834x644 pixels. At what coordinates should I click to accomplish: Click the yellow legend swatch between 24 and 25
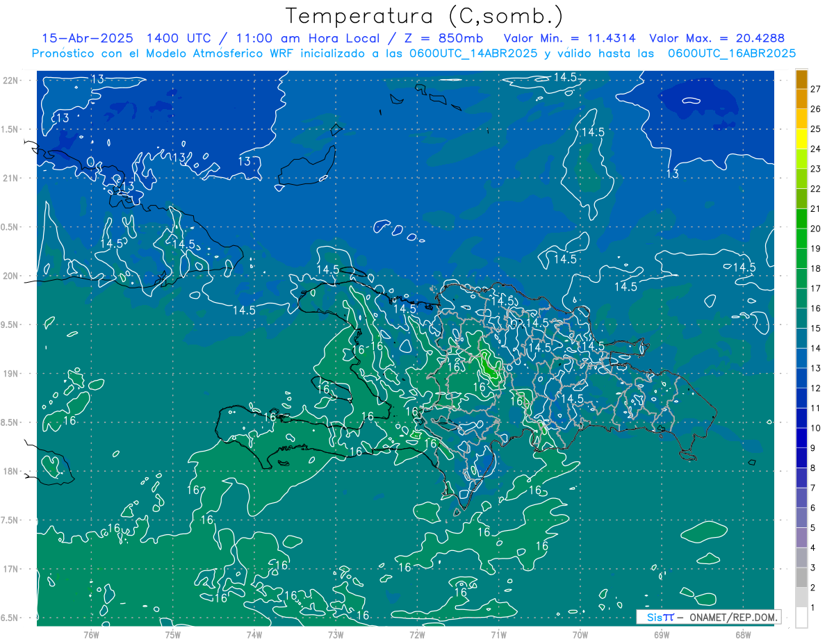pyautogui.click(x=801, y=139)
